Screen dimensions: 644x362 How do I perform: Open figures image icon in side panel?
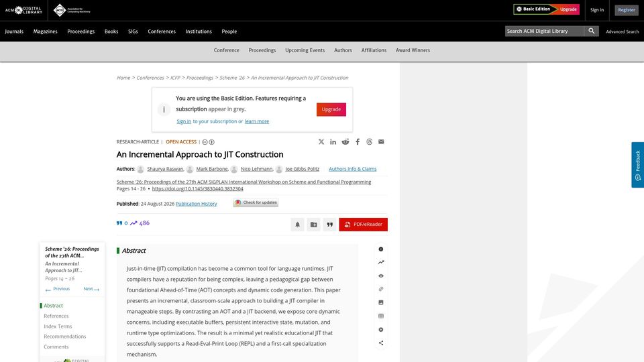coord(381,302)
